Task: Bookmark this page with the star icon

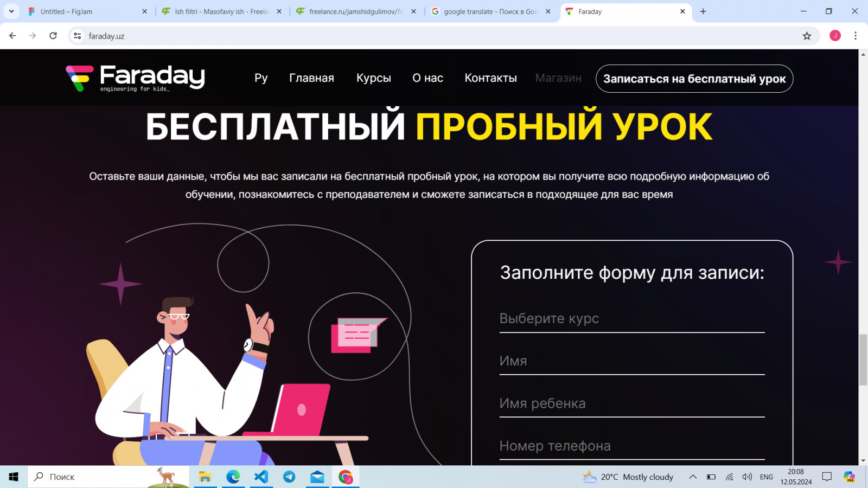Action: [x=807, y=36]
